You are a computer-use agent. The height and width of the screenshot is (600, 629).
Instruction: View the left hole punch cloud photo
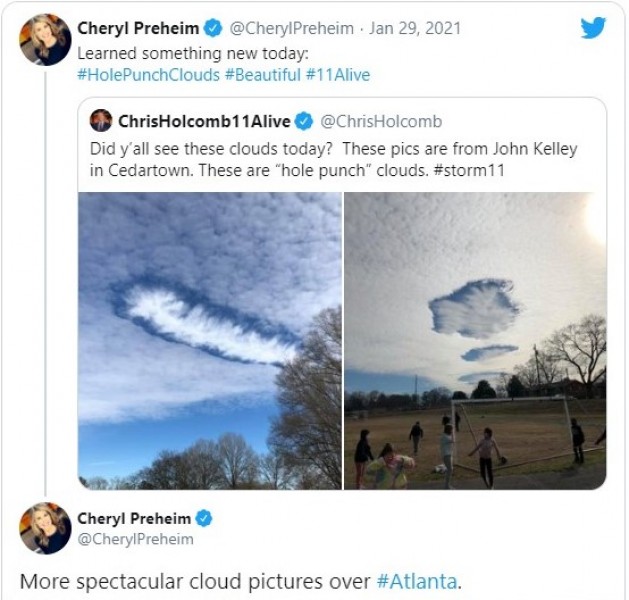[x=210, y=341]
